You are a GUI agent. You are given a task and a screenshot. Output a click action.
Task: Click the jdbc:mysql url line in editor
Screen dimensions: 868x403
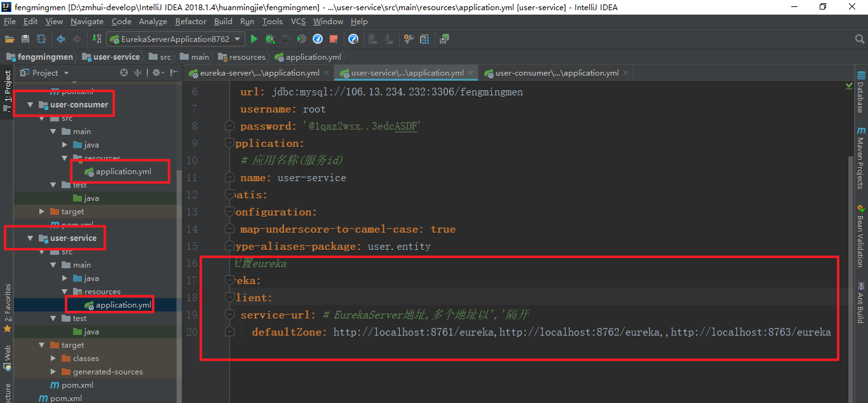pyautogui.click(x=381, y=92)
